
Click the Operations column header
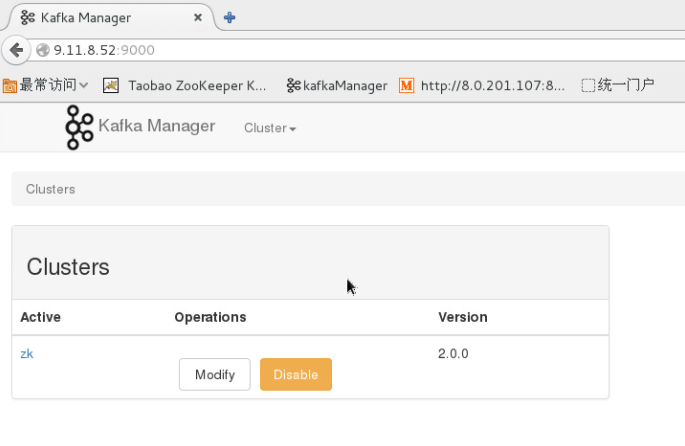(x=210, y=317)
